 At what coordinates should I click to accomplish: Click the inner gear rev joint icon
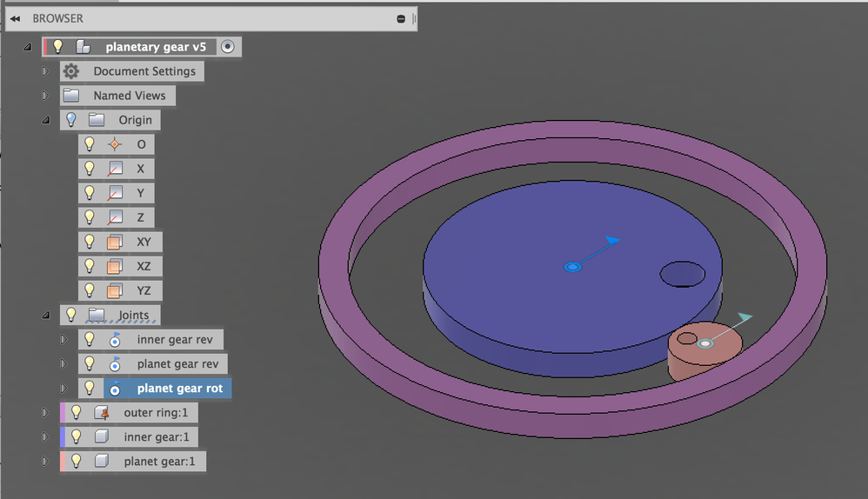(115, 340)
